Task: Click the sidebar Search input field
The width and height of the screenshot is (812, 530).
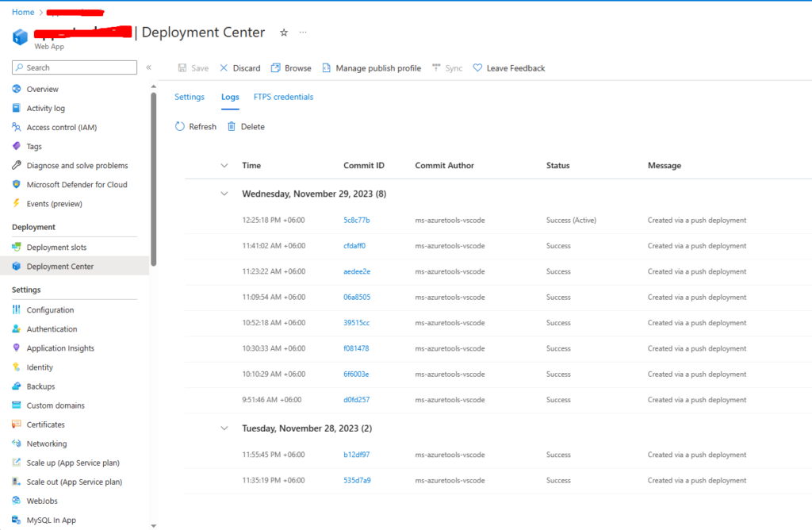Action: [x=75, y=67]
